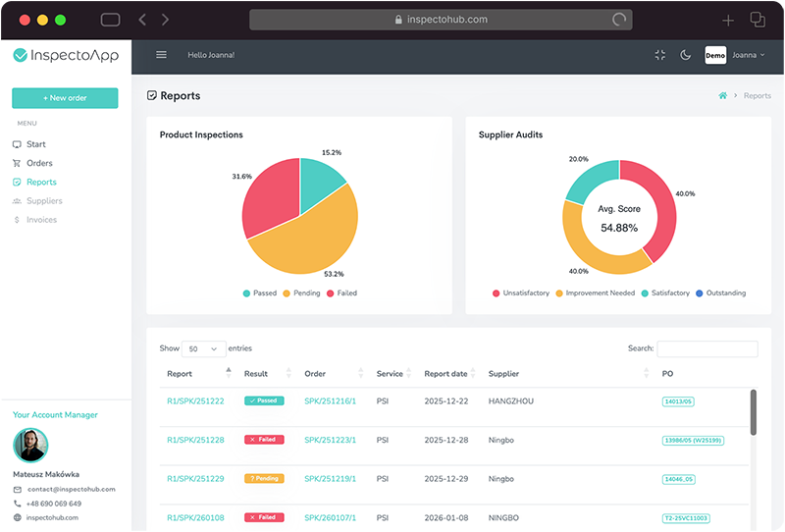Click the + New order button
This screenshot has height=532, width=785.
tap(65, 98)
